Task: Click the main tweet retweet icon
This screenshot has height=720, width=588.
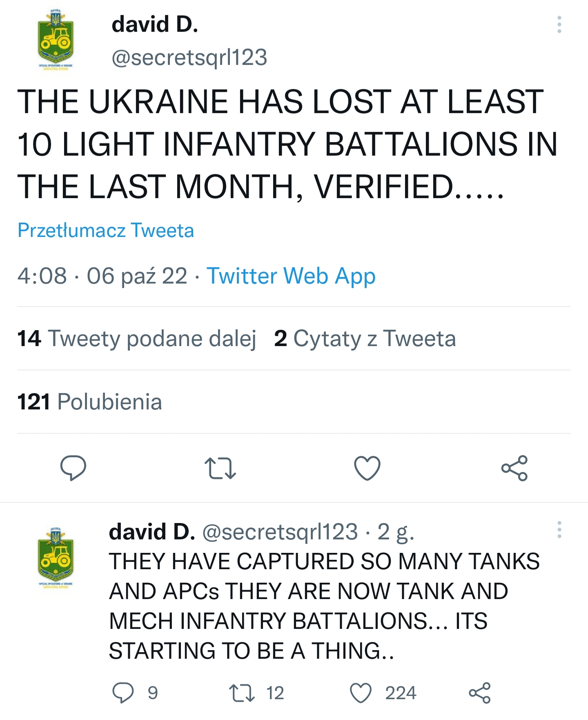Action: tap(220, 468)
